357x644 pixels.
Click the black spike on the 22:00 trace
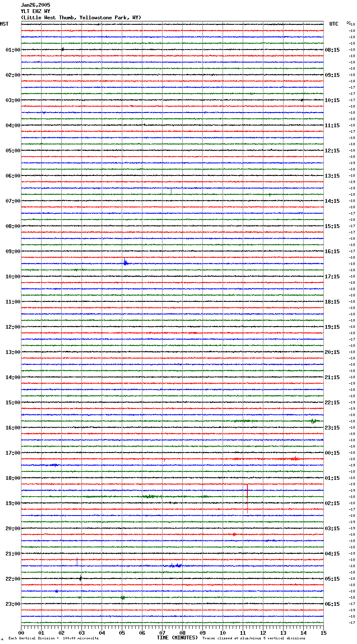(x=81, y=578)
